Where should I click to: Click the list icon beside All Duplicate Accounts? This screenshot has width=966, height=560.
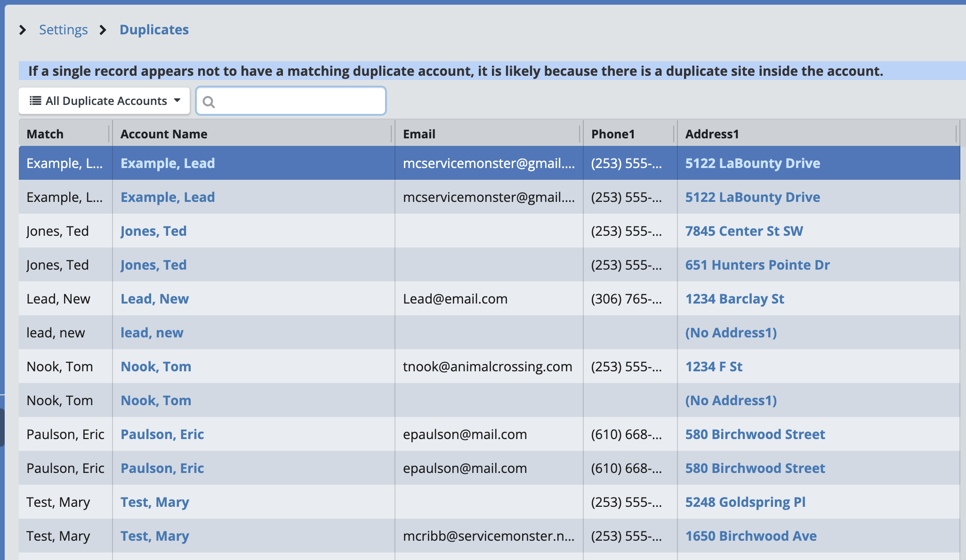click(35, 101)
